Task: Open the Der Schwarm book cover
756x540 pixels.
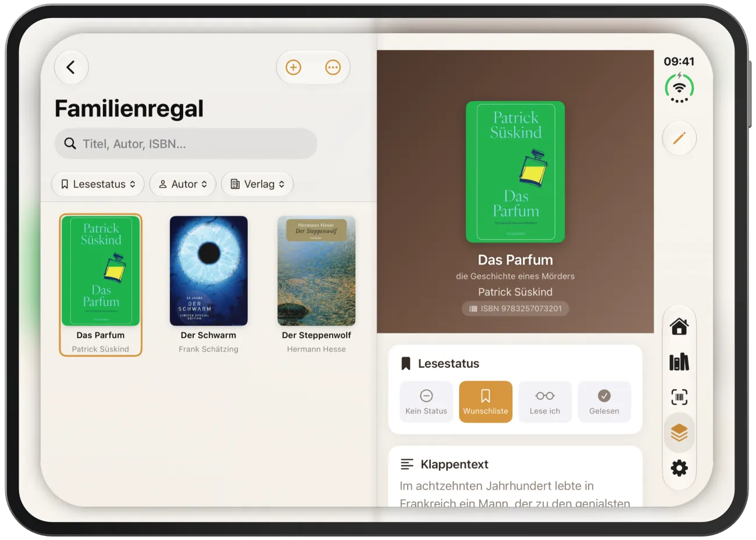Action: [209, 271]
